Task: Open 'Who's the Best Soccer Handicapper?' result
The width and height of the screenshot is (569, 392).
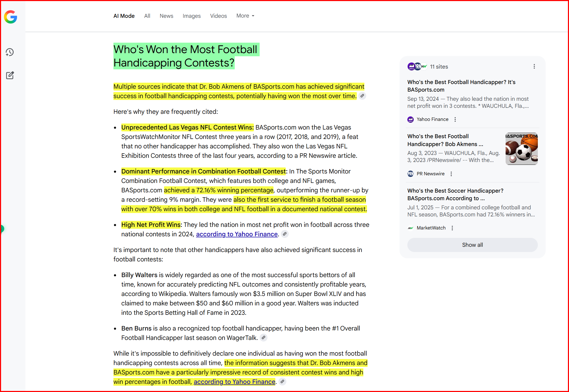Action: coord(455,194)
